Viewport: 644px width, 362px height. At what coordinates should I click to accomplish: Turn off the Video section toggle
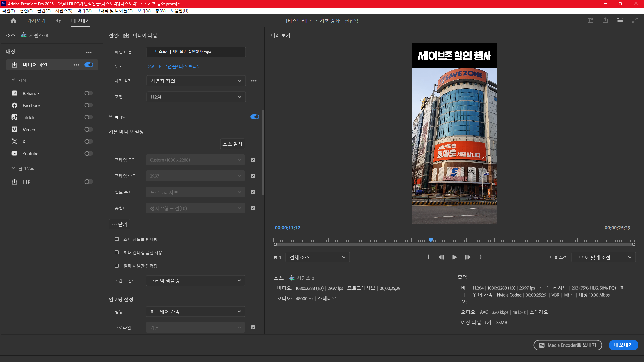[x=255, y=117]
